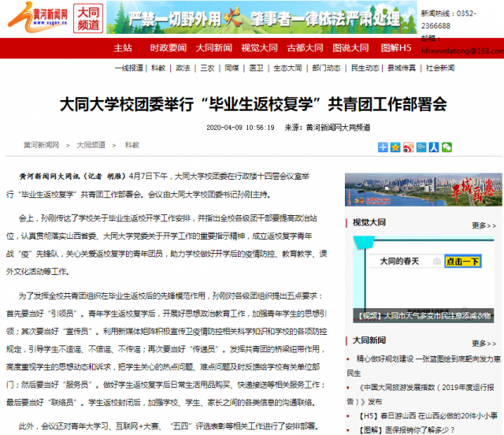The width and height of the screenshot is (504, 435).
Task: Click the 平城画卷 city banner image
Action: 424,189
